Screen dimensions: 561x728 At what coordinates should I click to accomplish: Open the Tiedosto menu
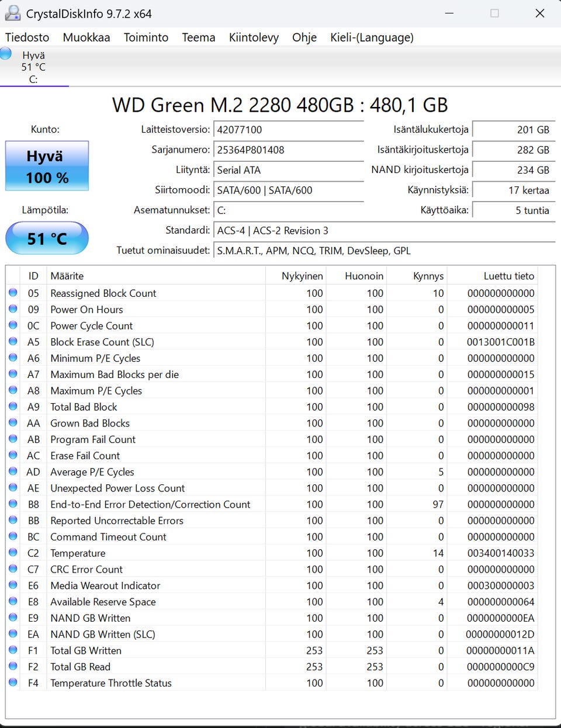coord(27,37)
